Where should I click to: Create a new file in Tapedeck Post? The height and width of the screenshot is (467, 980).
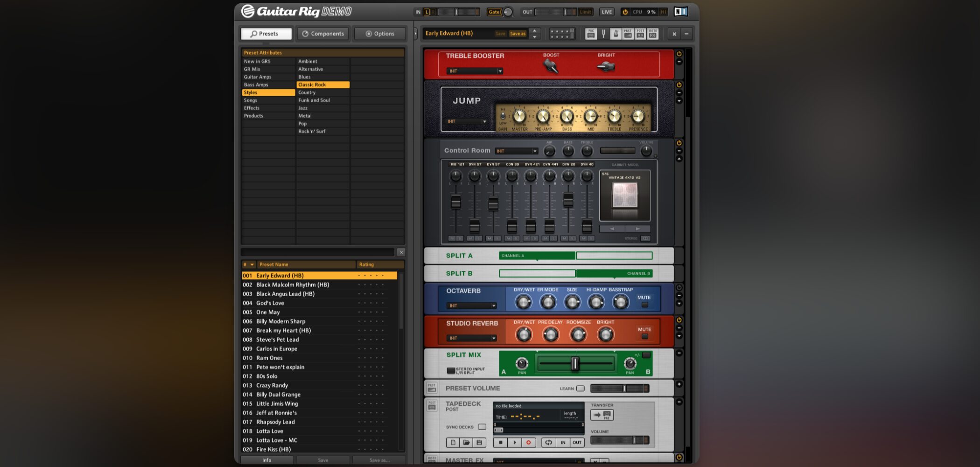453,442
